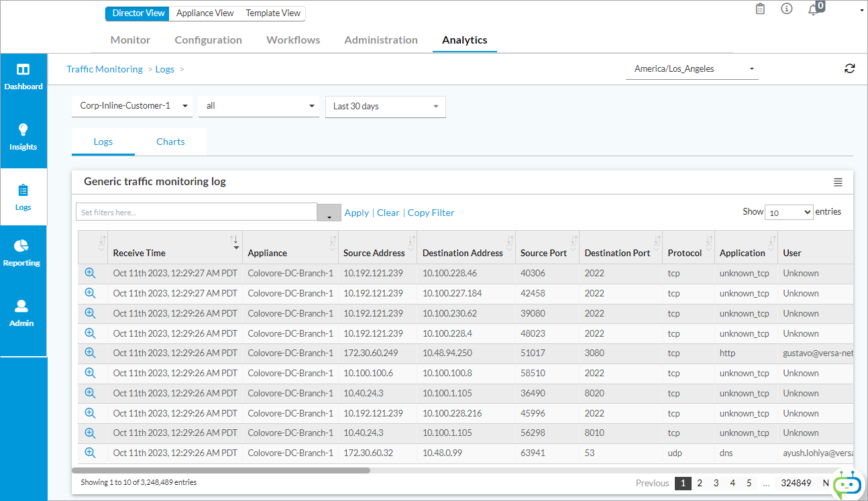This screenshot has width=868, height=501.
Task: Open details of the dns log entry
Action: coord(91,453)
